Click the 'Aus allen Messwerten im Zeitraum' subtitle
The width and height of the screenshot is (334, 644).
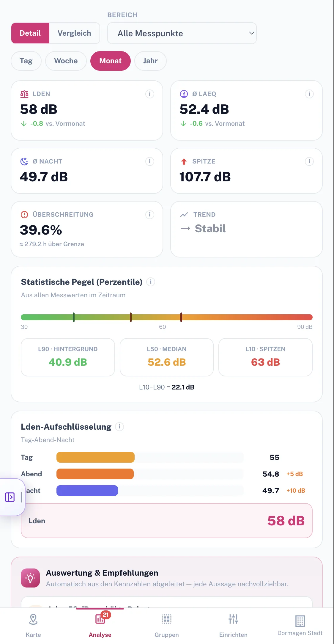tap(73, 295)
